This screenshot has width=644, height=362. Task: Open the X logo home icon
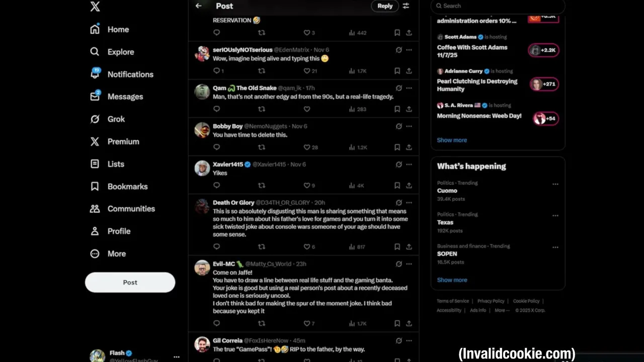pyautogui.click(x=95, y=7)
